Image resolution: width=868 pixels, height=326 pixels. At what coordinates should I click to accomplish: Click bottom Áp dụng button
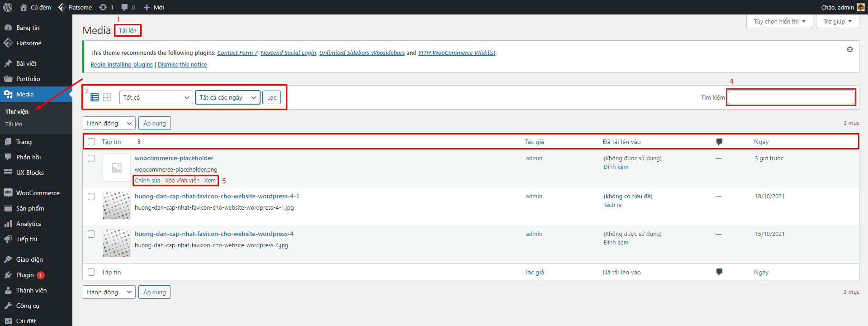pyautogui.click(x=155, y=292)
